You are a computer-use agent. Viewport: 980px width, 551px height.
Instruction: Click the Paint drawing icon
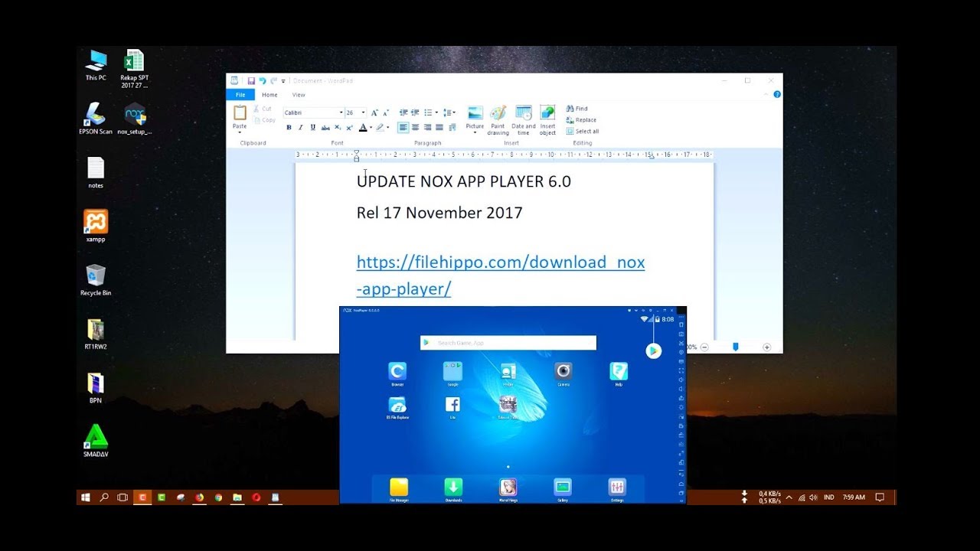pyautogui.click(x=498, y=113)
